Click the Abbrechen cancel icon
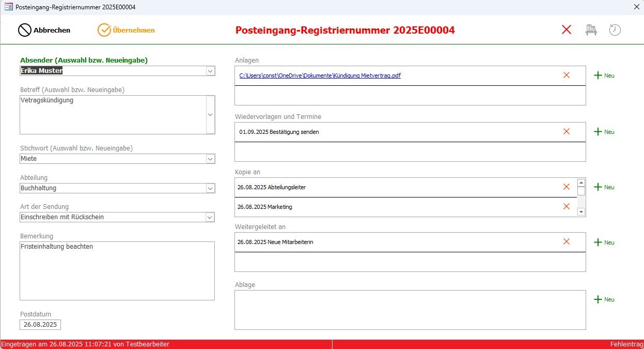Image resolution: width=644 pixels, height=349 pixels. coord(25,30)
